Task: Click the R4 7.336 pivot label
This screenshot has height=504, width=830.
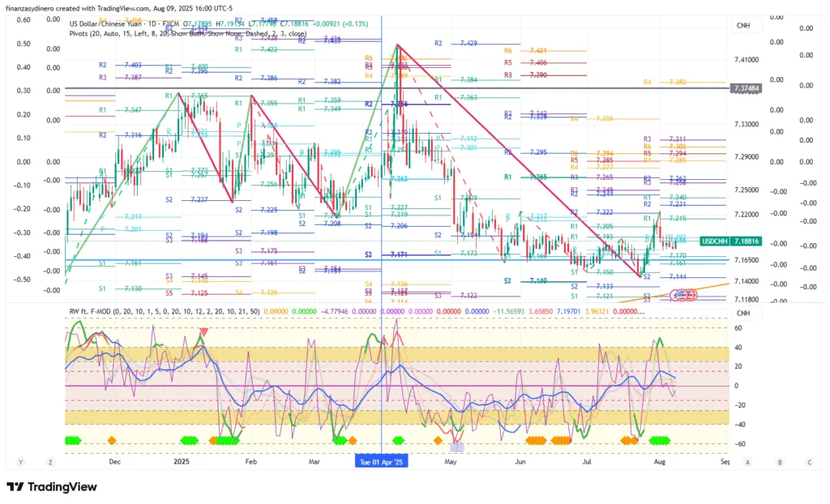Action: [592, 118]
